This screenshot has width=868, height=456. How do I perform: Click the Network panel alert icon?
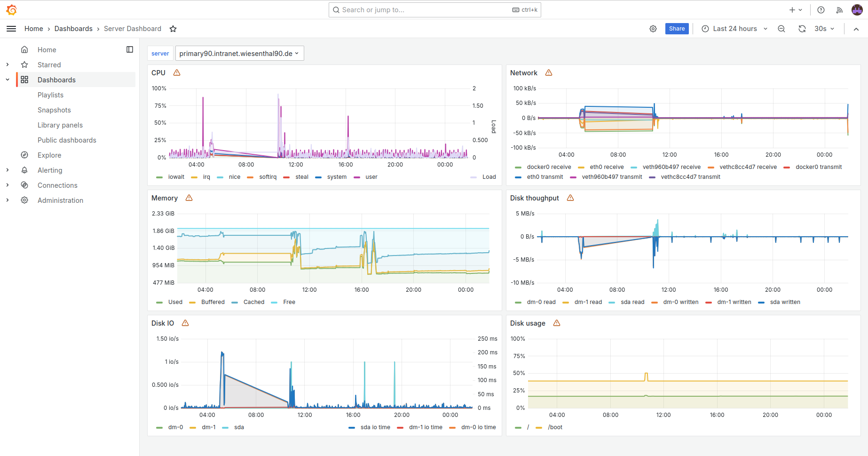tap(549, 72)
